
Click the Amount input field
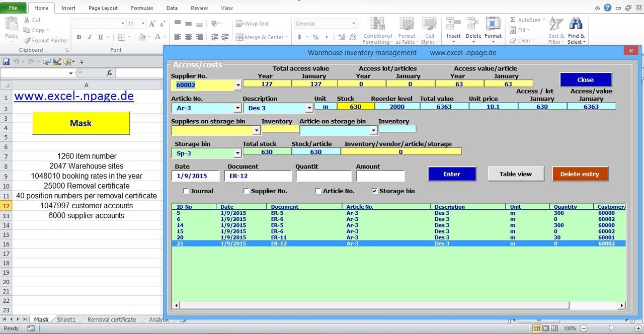(x=380, y=176)
